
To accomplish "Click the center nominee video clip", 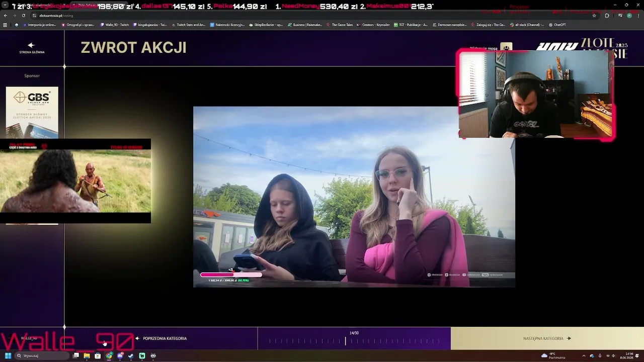I will (354, 197).
